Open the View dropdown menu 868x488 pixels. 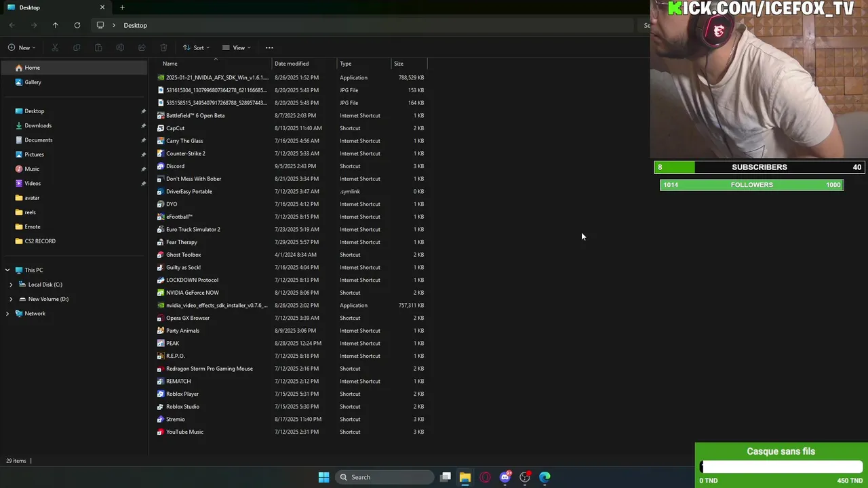click(237, 47)
